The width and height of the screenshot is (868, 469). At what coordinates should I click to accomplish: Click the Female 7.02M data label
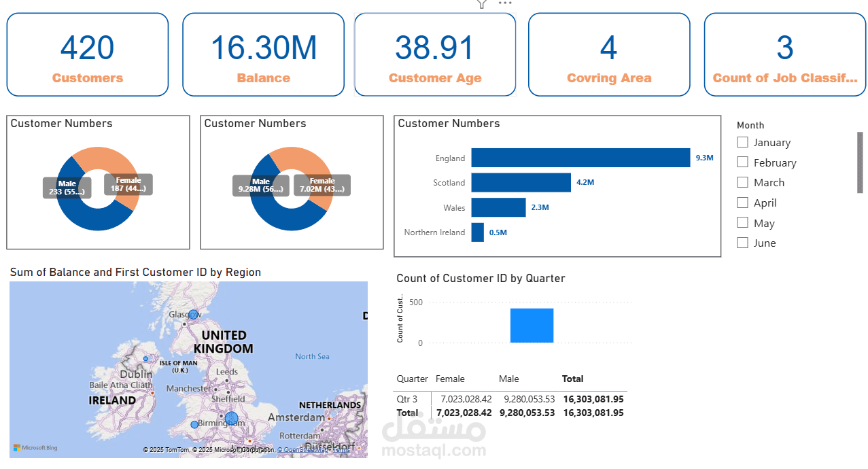point(322,185)
